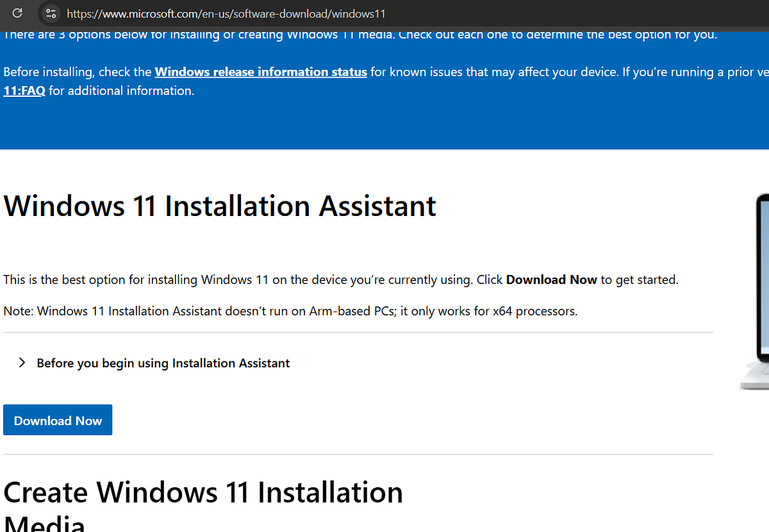Click the chevron next to Installation Assistant section

pyautogui.click(x=21, y=362)
